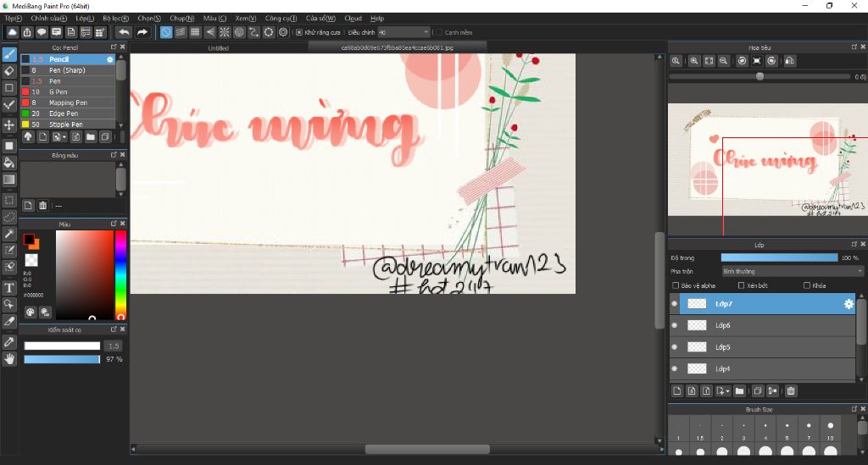Click the cloud icon in top toolbar
The height and width of the screenshot is (465, 868).
tap(12, 32)
